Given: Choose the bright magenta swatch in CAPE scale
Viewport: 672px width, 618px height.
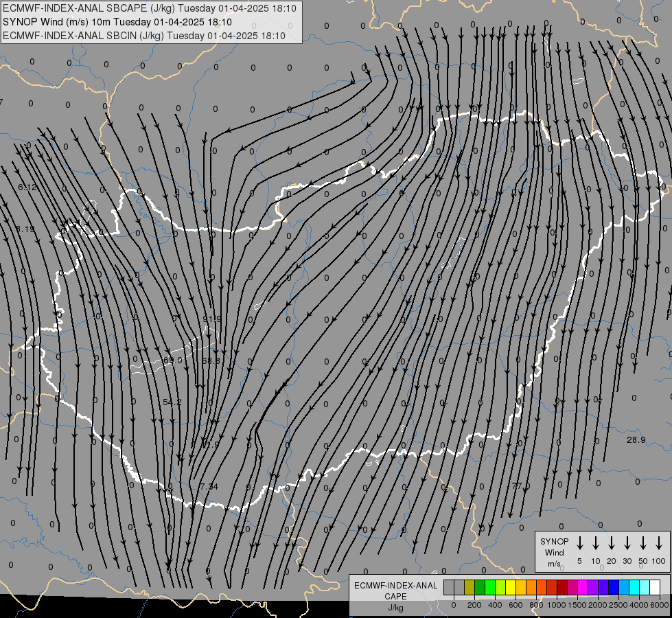Looking at the screenshot, I should [x=583, y=587].
